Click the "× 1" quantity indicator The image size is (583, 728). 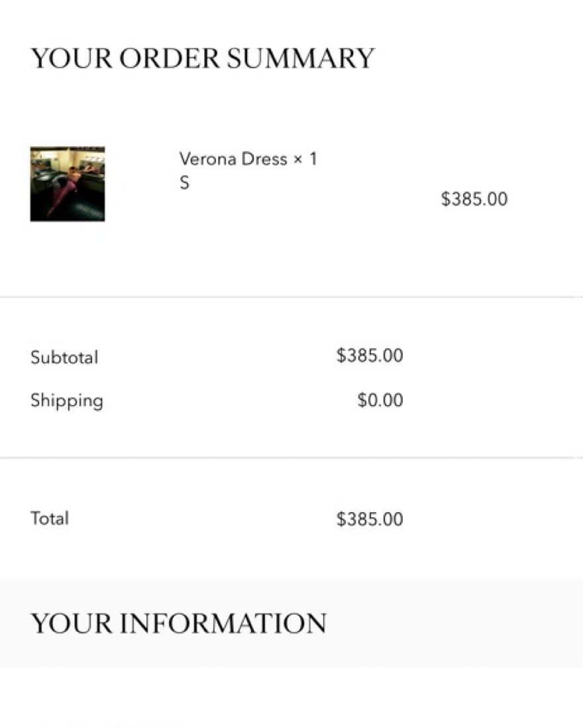[305, 159]
